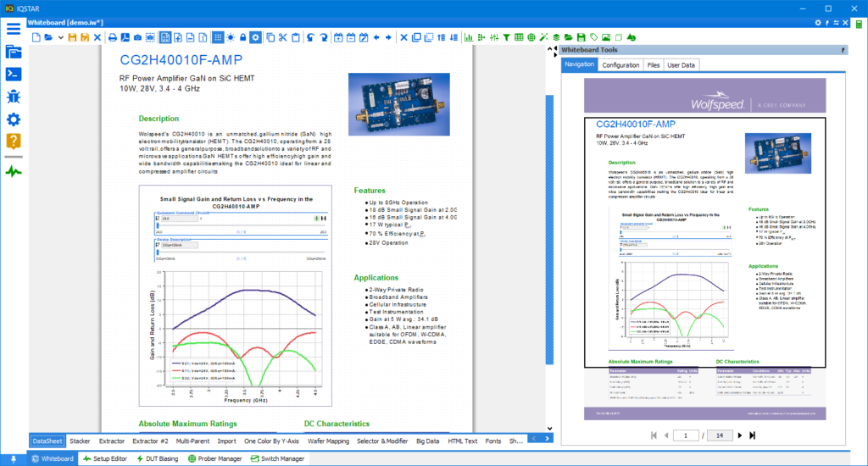The image size is (868, 466).
Task: Add tab with calendar-plus icon
Action: [338, 37]
